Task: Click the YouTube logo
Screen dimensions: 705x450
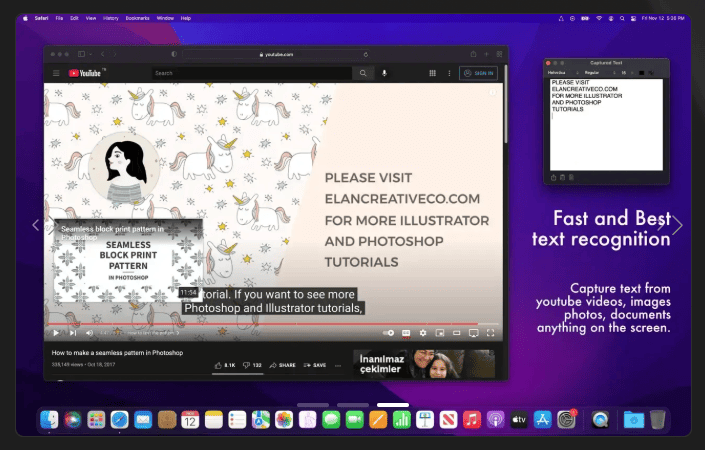Action: [85, 73]
